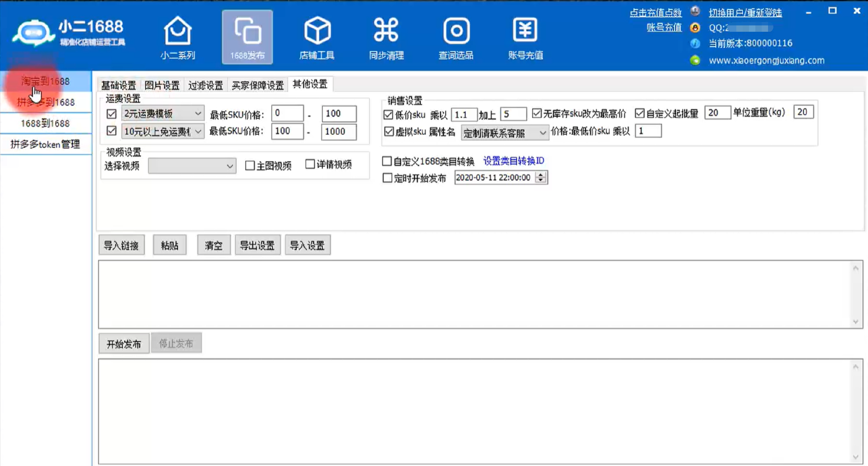Enable 定时开始发布 checkbox
Viewport: 868px width, 466px height.
388,178
